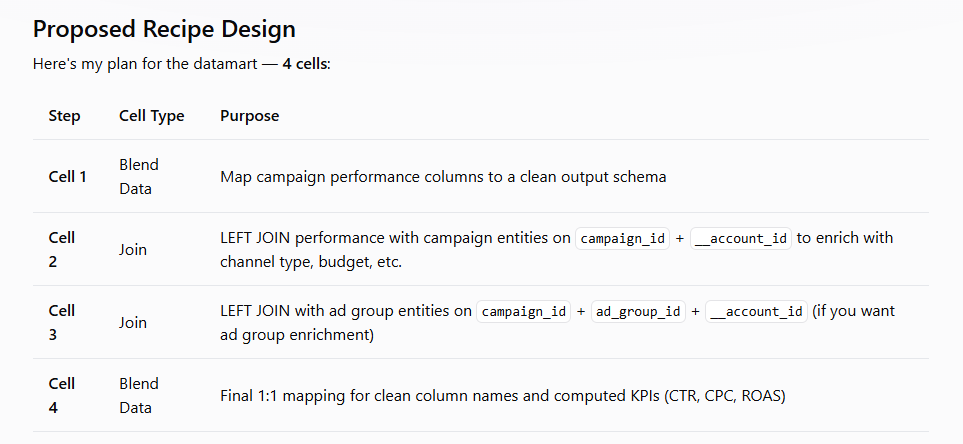Click __account_id code chip in Cell 3 row
The image size is (963, 444).
pos(755,311)
